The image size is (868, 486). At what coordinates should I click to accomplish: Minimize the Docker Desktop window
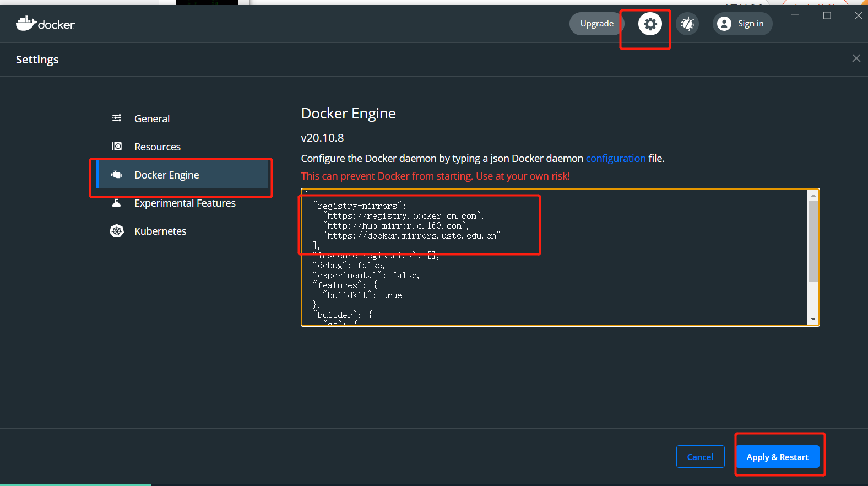[795, 15]
